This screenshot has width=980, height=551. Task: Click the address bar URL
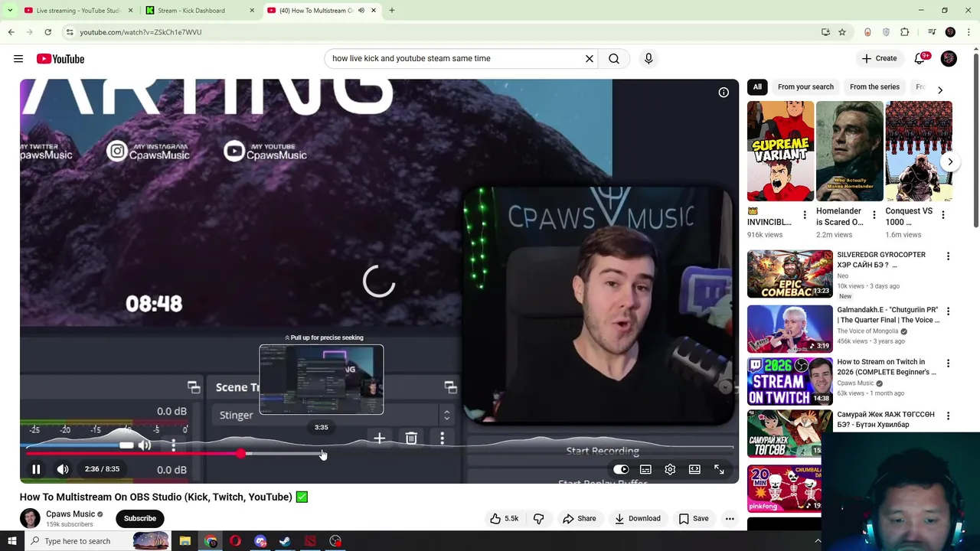(x=141, y=32)
